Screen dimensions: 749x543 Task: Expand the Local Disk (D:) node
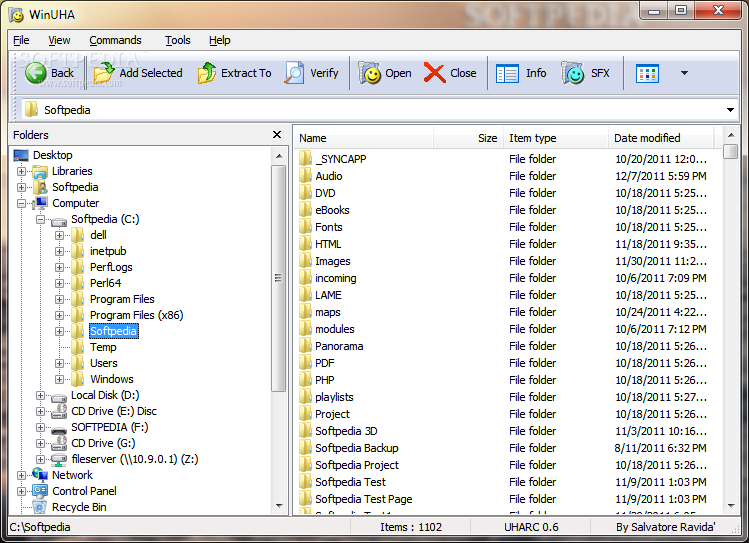coord(41,395)
